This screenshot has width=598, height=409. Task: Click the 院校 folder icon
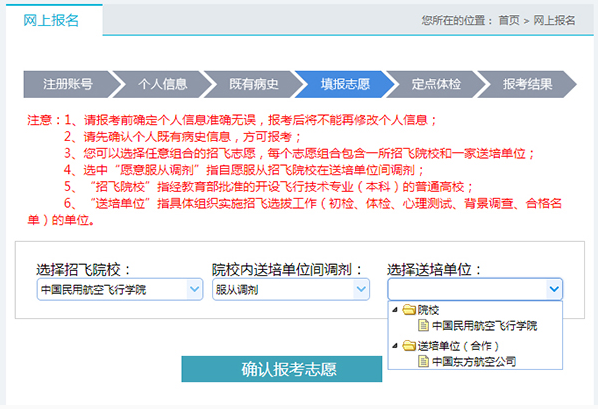tap(409, 309)
